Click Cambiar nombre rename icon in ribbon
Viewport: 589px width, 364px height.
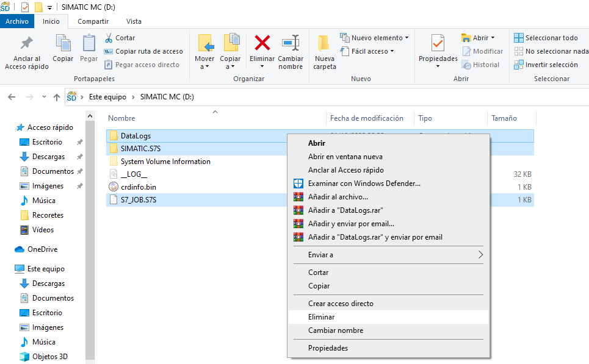pos(291,52)
